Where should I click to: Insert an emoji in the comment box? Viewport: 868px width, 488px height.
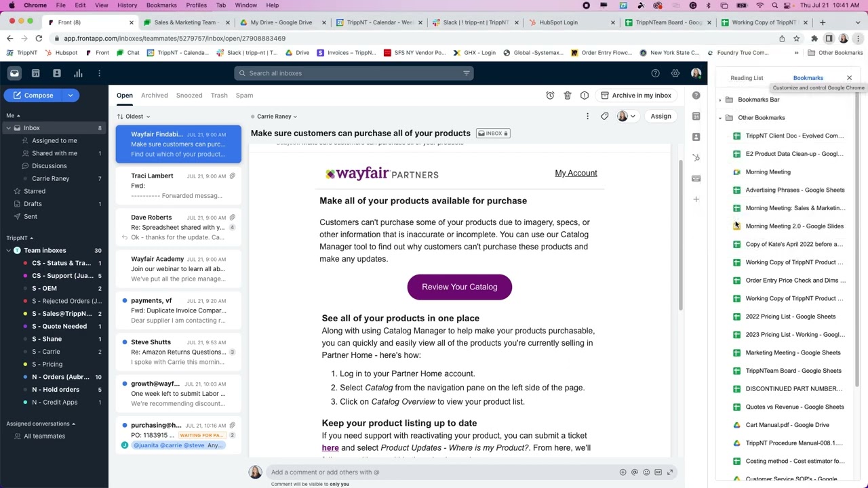click(x=646, y=472)
